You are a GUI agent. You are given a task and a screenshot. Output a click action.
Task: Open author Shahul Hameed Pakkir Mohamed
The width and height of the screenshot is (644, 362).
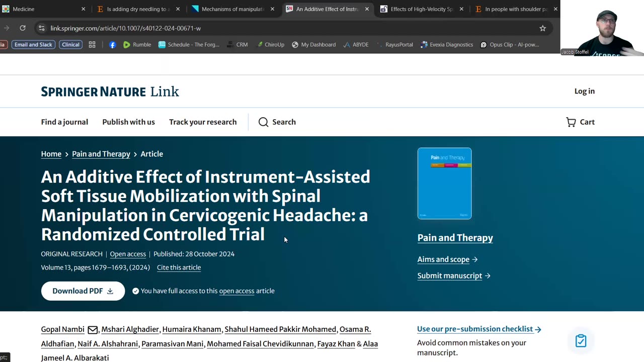click(280, 329)
